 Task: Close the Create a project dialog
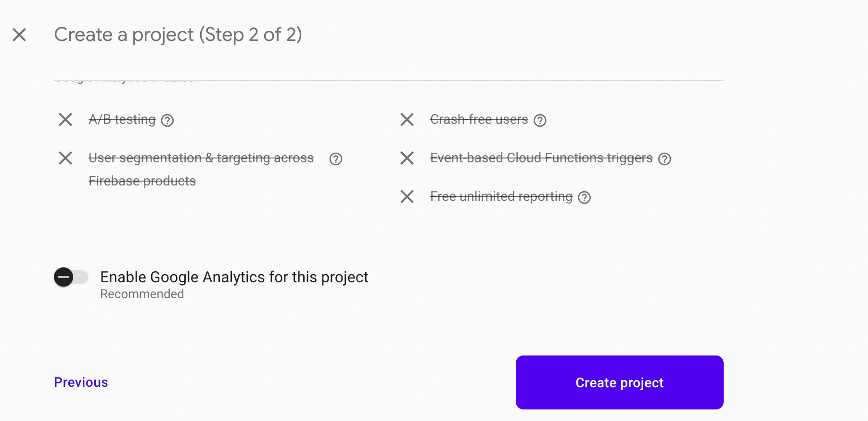coord(19,35)
